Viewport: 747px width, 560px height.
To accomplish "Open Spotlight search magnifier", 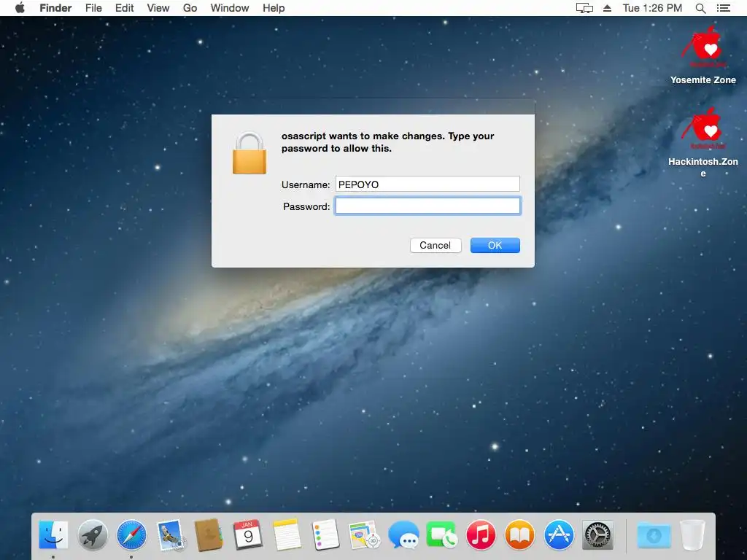I will (700, 8).
